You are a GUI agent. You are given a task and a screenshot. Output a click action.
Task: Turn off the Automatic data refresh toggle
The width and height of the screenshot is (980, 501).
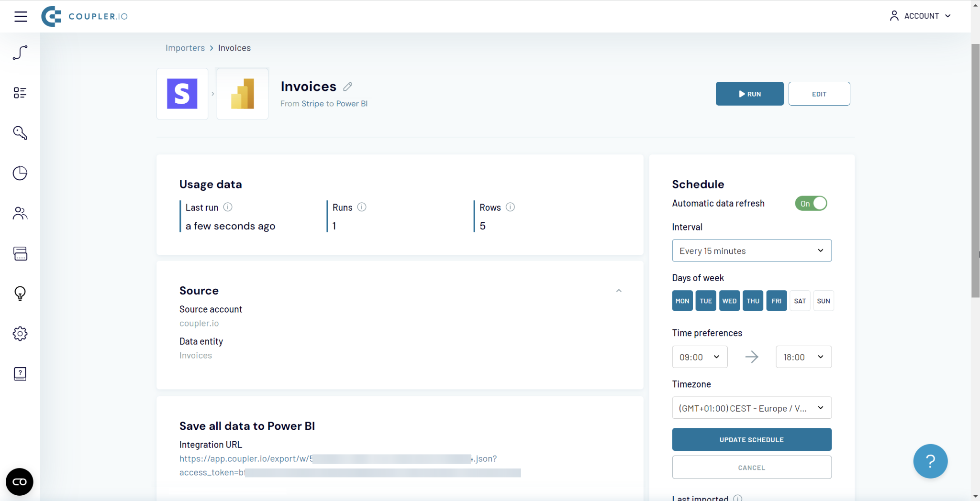click(x=811, y=204)
